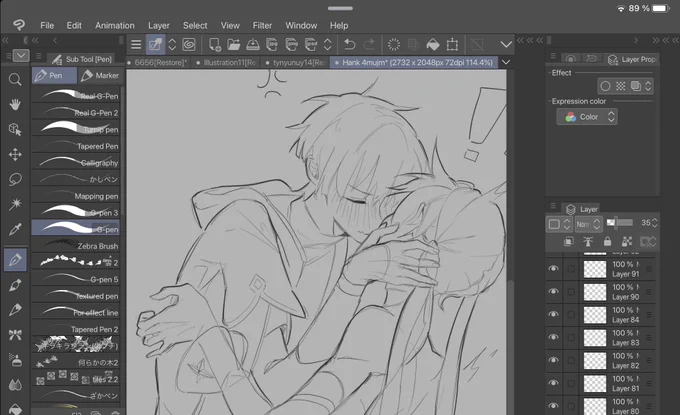This screenshot has width=680, height=415.
Task: Adjust the layer opacity slider
Action: coord(620,223)
